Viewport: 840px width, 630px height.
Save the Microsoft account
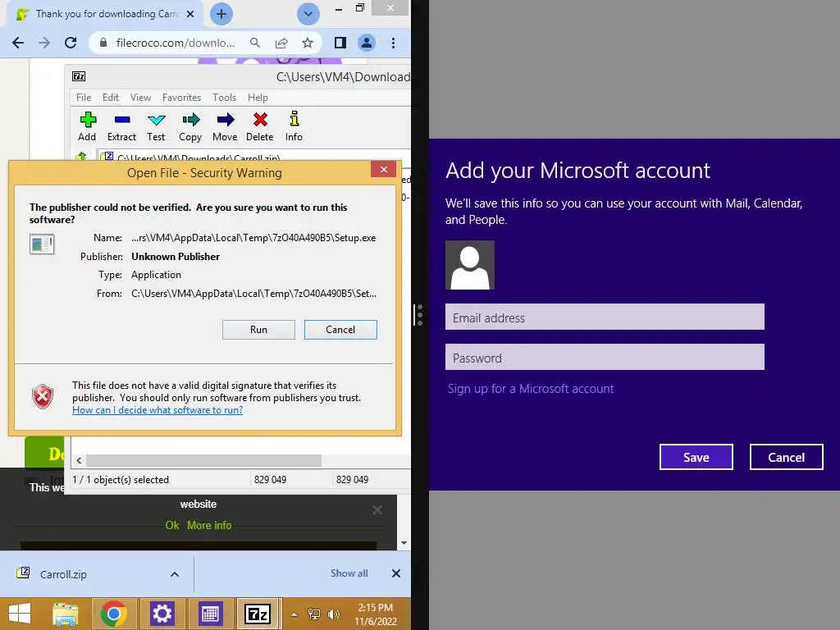coord(696,457)
